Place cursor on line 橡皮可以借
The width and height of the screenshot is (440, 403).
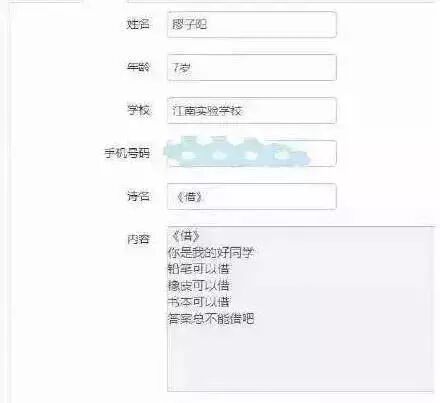(199, 286)
